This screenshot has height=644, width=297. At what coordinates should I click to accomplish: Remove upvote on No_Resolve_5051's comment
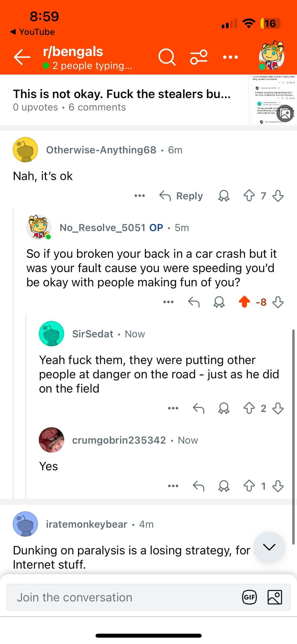[244, 302]
